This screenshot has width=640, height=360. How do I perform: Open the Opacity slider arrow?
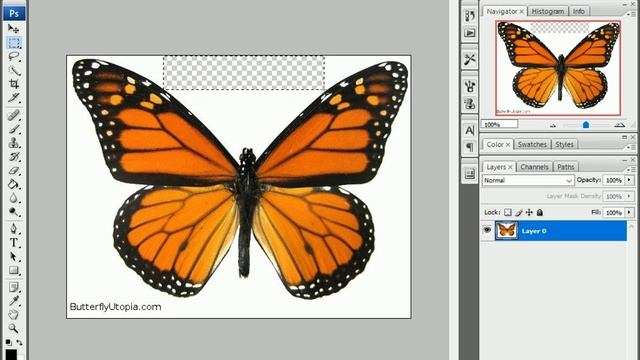click(x=629, y=180)
